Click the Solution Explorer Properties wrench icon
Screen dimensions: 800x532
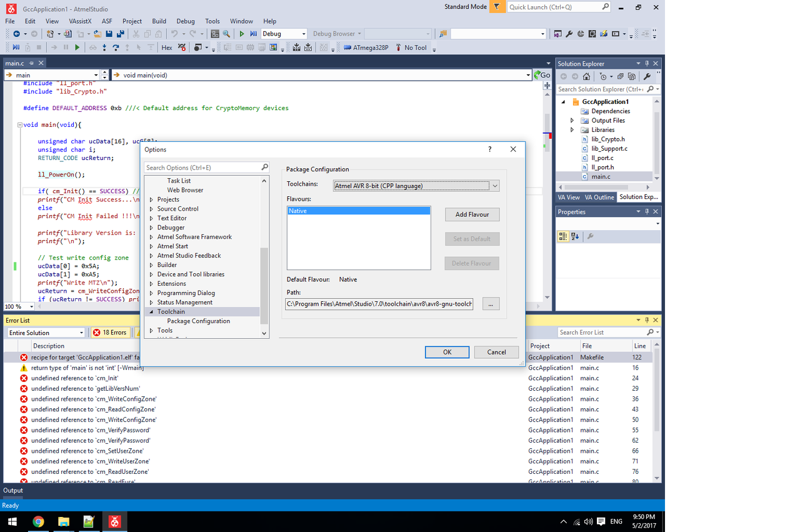(647, 76)
